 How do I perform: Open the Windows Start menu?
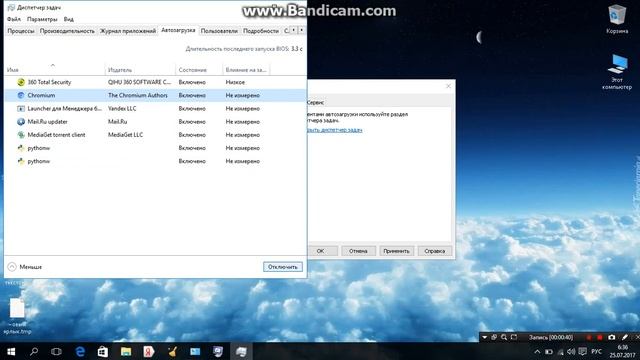11,351
